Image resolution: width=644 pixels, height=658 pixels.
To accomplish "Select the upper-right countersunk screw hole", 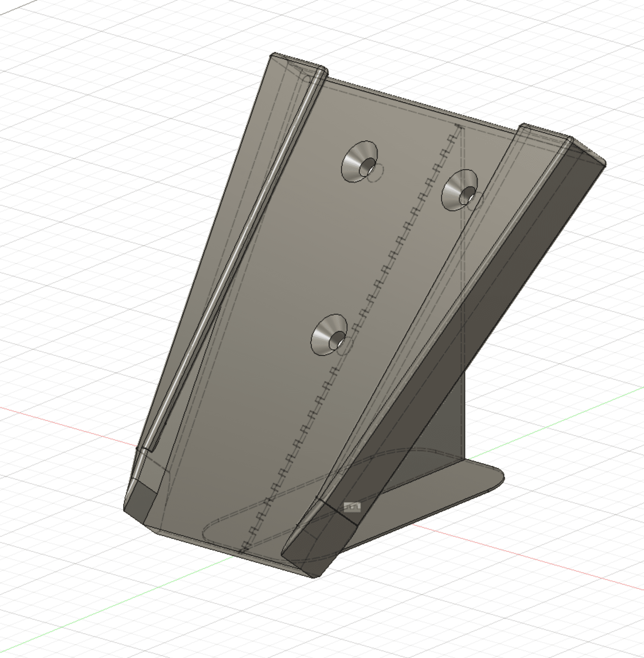I will click(x=459, y=190).
